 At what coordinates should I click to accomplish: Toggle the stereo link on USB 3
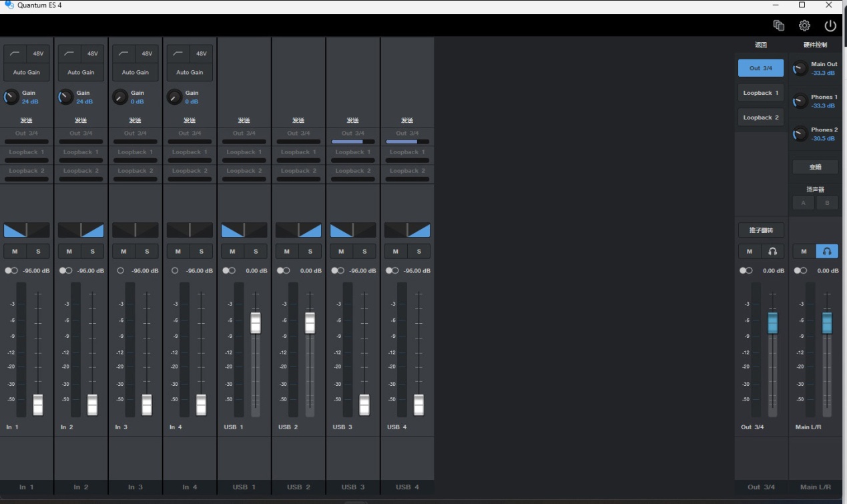(x=338, y=270)
